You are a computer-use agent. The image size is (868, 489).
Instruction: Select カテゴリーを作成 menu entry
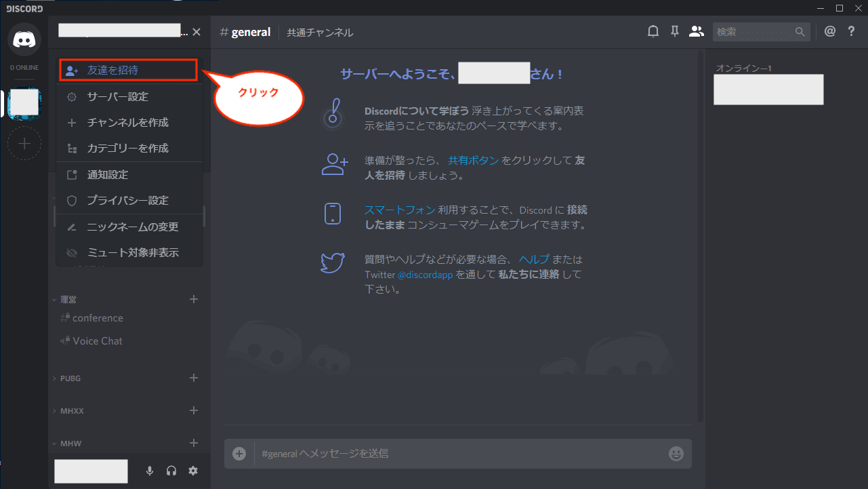point(129,148)
